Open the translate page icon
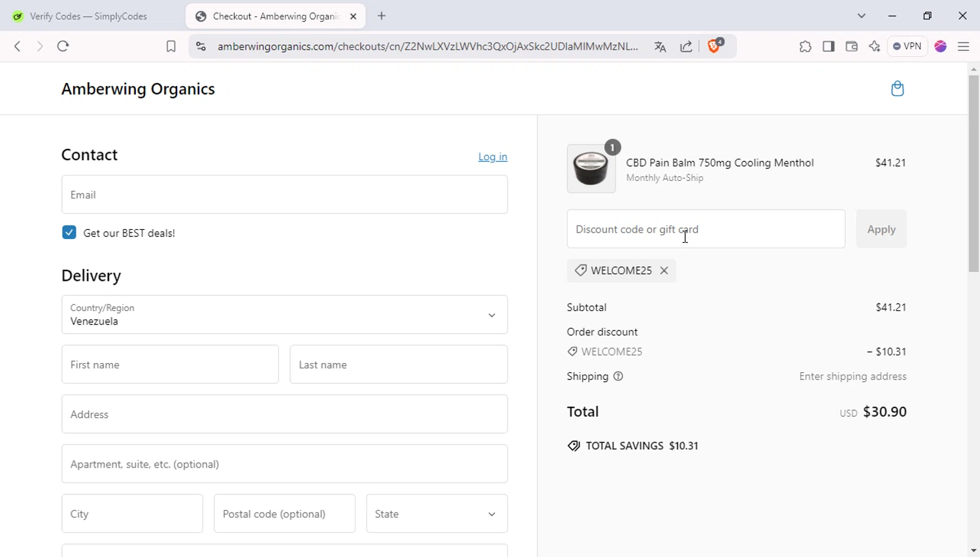 click(660, 46)
